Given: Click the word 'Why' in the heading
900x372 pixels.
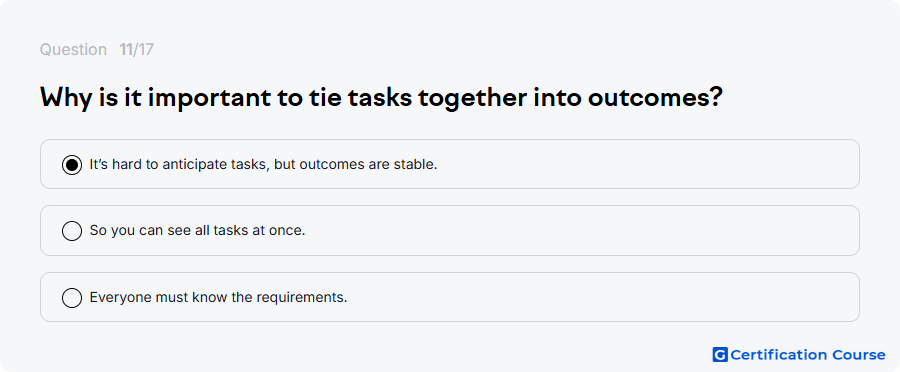Looking at the screenshot, I should coord(66,98).
